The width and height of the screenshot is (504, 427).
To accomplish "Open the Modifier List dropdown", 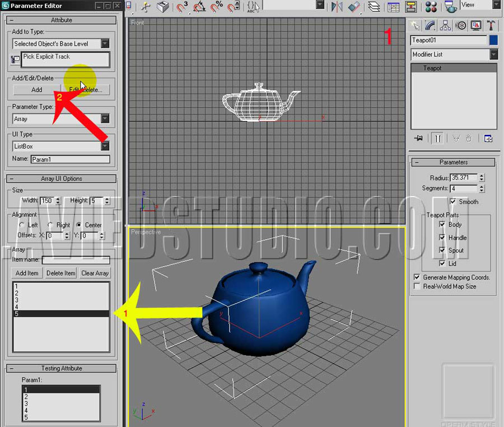I will pos(494,54).
